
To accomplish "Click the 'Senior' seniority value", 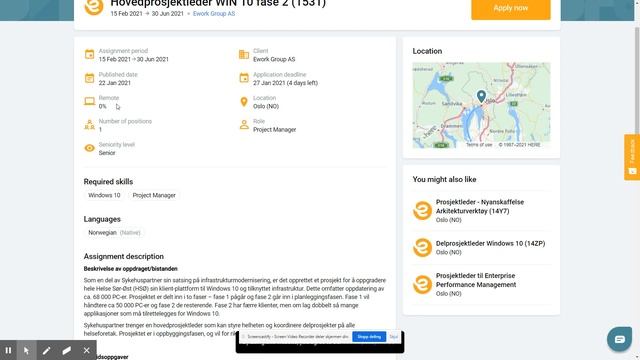I will (107, 153).
